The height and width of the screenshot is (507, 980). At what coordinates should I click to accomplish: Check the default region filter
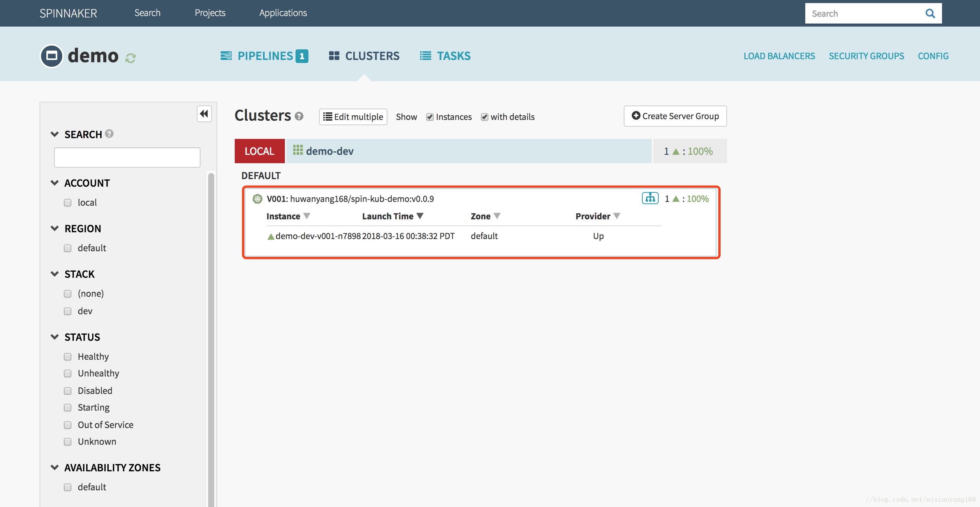pos(68,248)
